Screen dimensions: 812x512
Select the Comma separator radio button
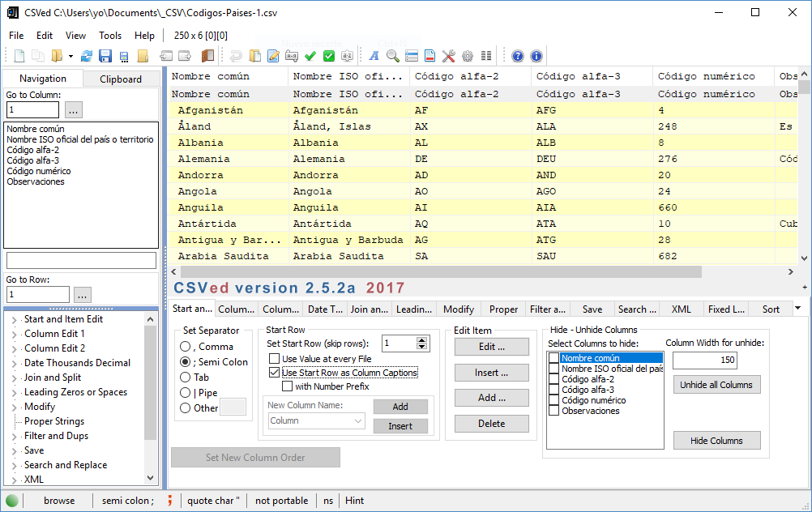click(x=184, y=346)
